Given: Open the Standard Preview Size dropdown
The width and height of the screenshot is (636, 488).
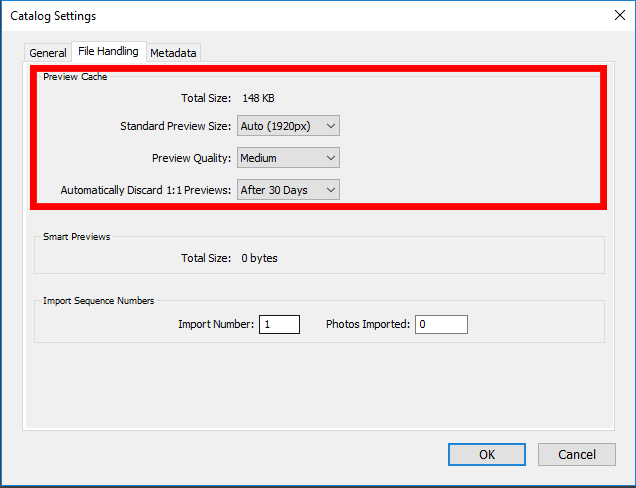Looking at the screenshot, I should tap(288, 126).
